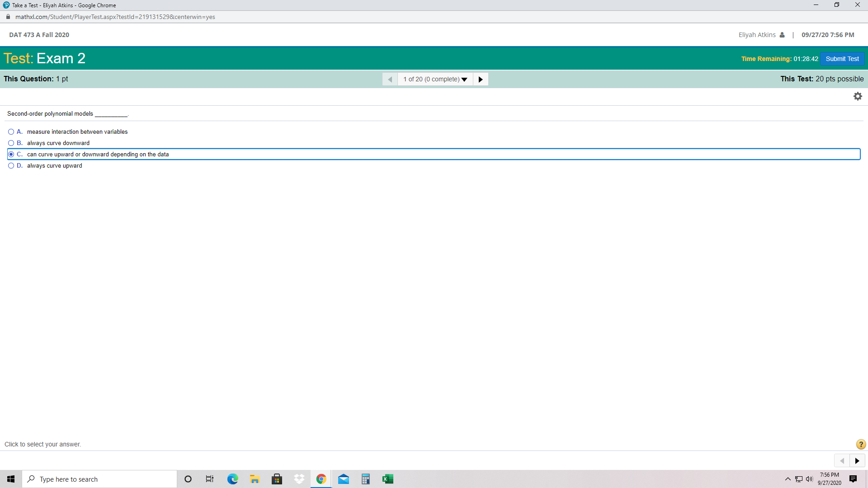This screenshot has width=868, height=488.
Task: Click the yellow help question mark icon
Action: [x=861, y=444]
